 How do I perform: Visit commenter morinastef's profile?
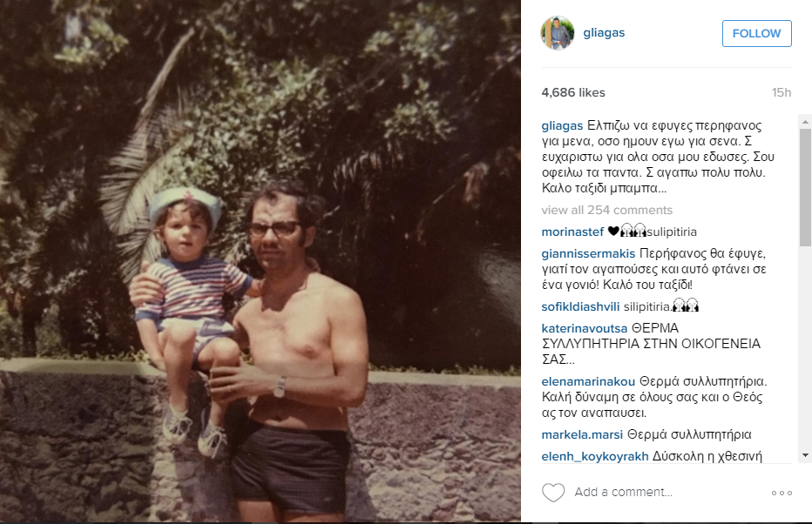click(x=572, y=232)
